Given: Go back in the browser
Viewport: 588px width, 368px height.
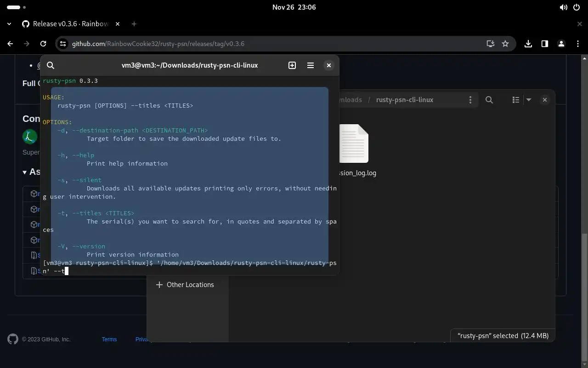Looking at the screenshot, I should coord(10,44).
